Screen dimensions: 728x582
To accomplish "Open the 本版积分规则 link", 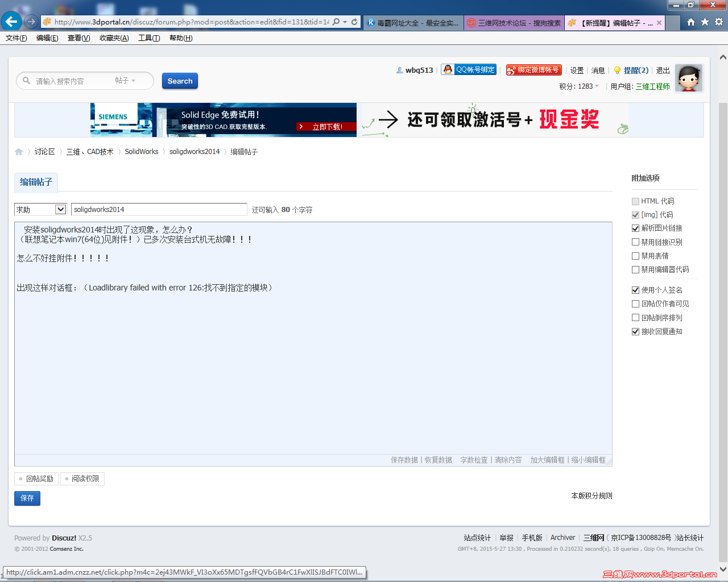I will tap(591, 495).
